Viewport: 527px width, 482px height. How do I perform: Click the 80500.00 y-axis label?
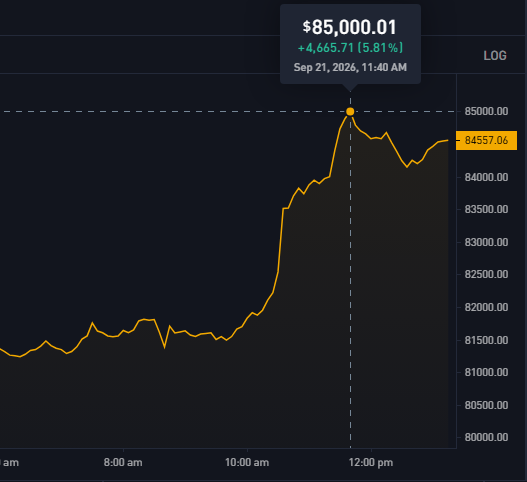[486, 405]
